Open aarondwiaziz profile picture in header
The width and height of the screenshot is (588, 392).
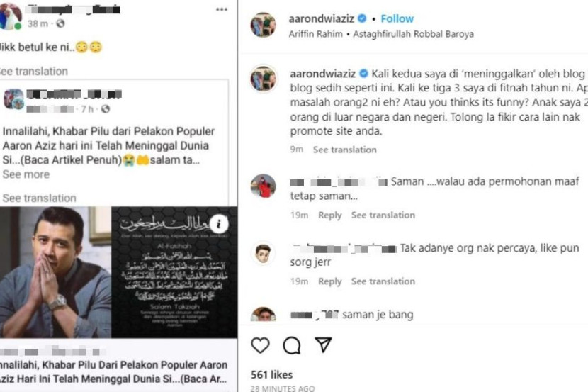[264, 25]
